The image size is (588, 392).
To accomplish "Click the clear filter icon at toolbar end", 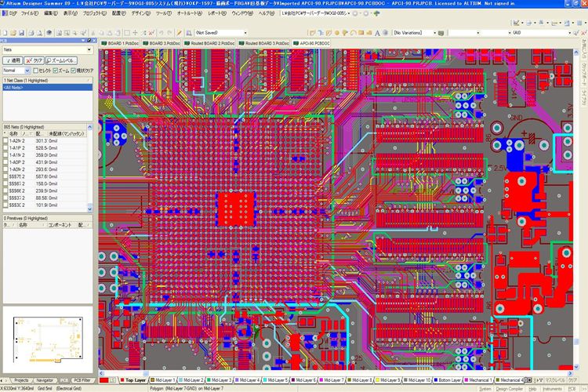I will tap(583, 33).
